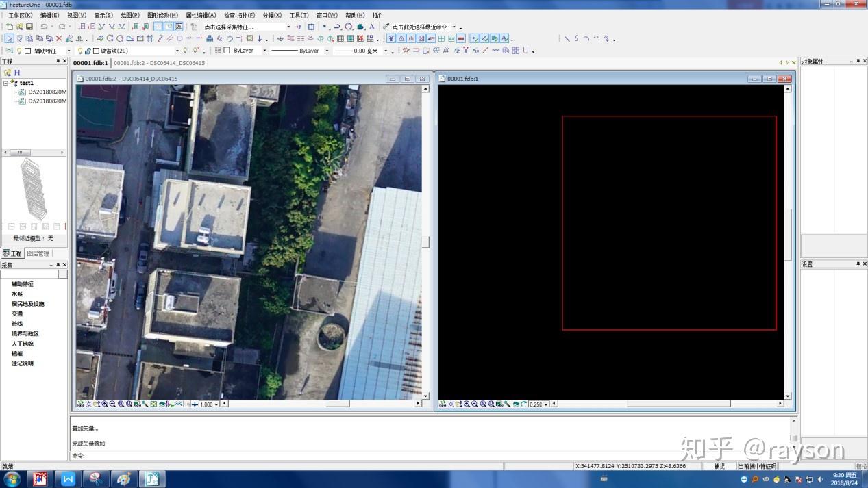This screenshot has width=868, height=488.
Task: Click the vertical scrollbar of the image view
Action: 425,242
